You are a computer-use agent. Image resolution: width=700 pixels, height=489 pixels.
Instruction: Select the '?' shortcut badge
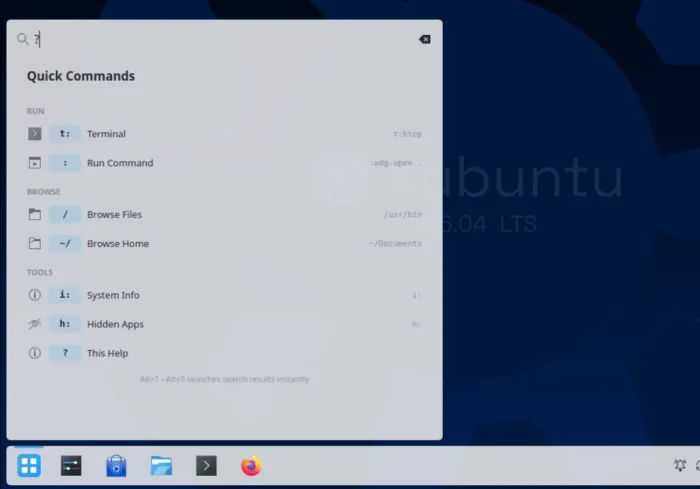[x=65, y=353]
